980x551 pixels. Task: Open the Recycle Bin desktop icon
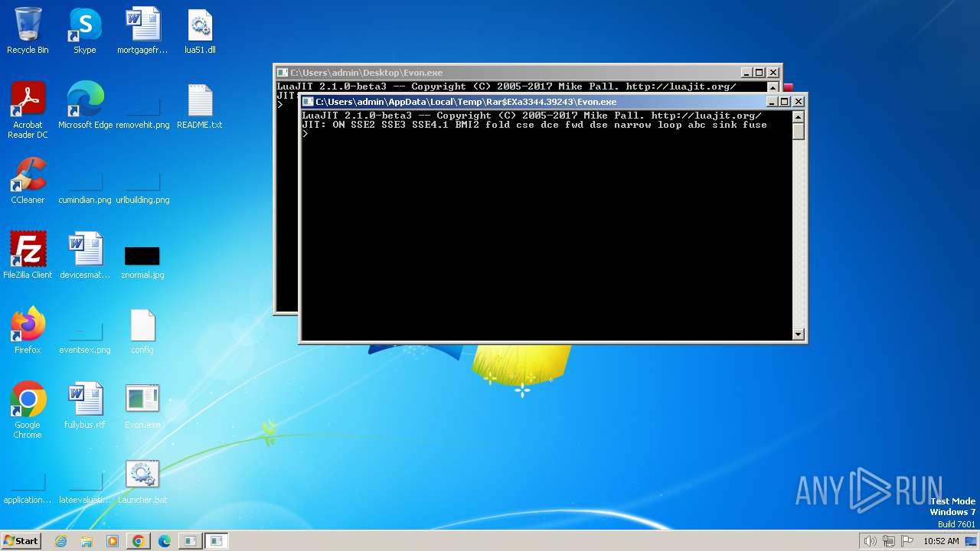point(28,31)
